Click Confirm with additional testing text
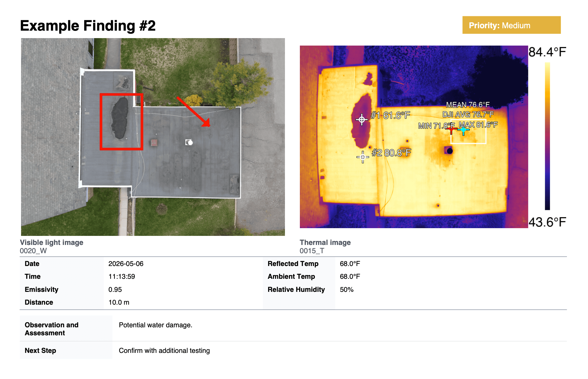The image size is (588, 379). 164,350
